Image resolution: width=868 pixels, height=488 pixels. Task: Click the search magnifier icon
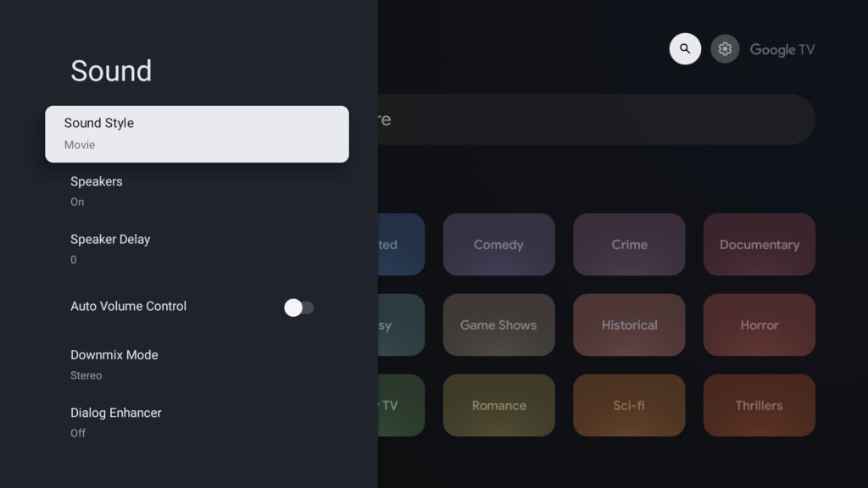(685, 49)
